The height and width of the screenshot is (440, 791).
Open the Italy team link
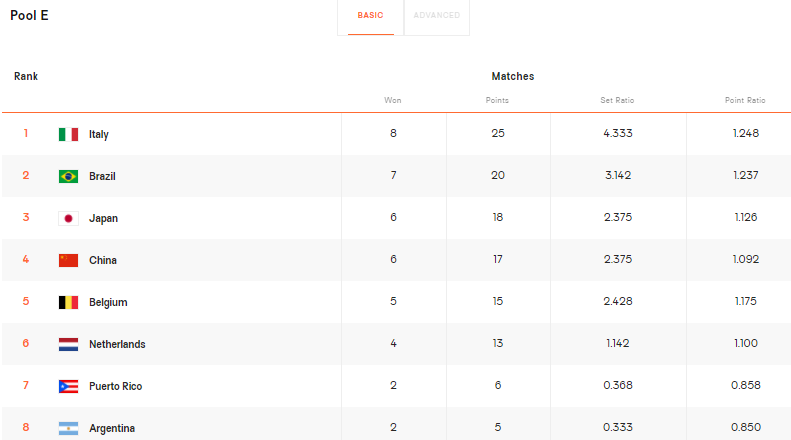(99, 134)
